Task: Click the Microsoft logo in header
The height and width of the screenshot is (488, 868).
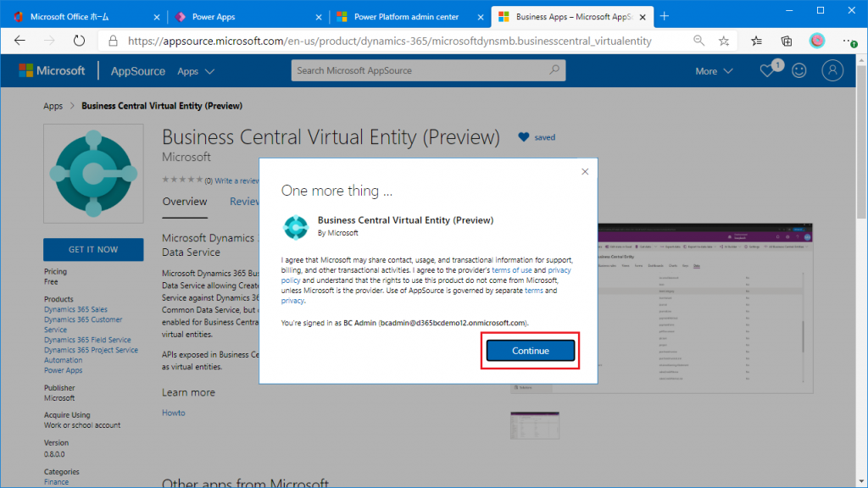Action: [52, 70]
